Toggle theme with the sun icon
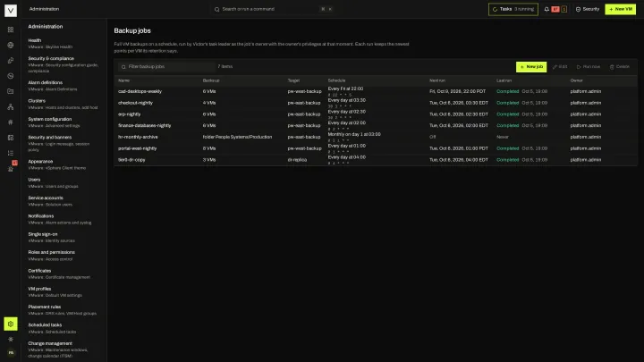This screenshot has height=362, width=644. 11,340
